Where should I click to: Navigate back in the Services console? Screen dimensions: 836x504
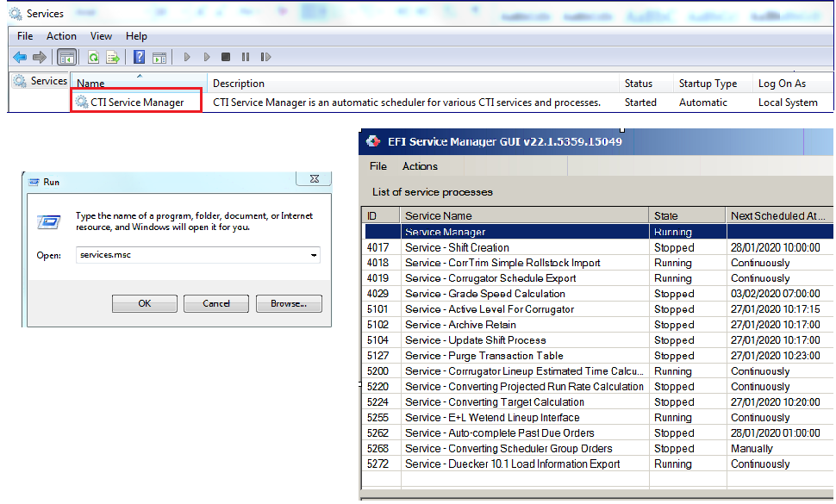(x=19, y=57)
